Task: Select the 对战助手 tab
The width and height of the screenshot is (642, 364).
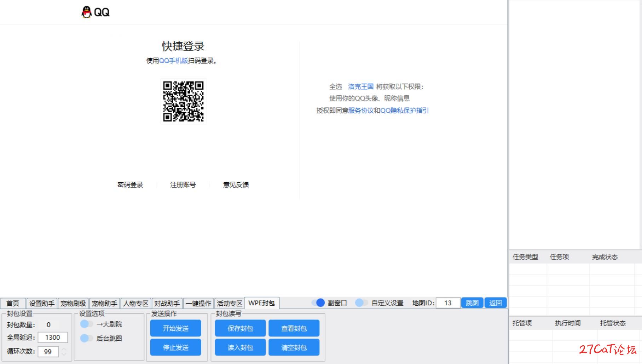Action: point(167,304)
